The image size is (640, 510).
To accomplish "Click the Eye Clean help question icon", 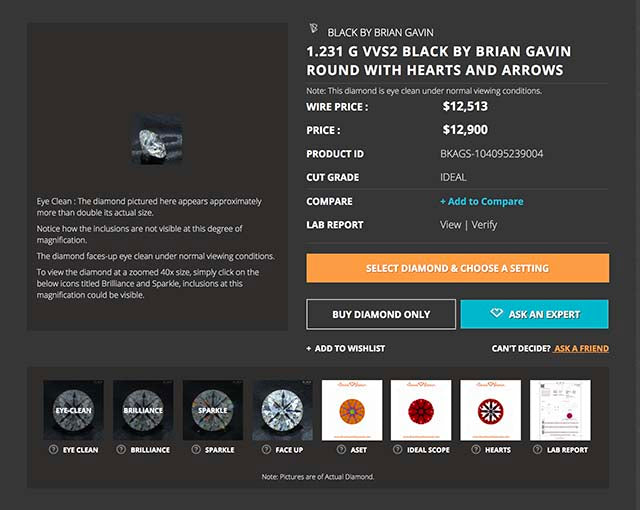I will [x=52, y=450].
